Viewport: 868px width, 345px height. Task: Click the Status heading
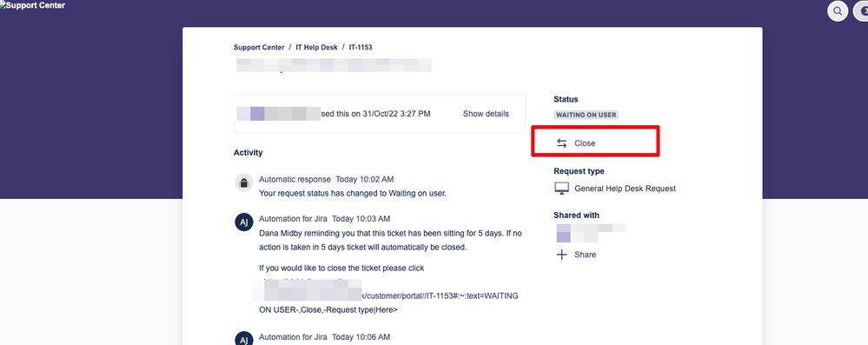(566, 99)
